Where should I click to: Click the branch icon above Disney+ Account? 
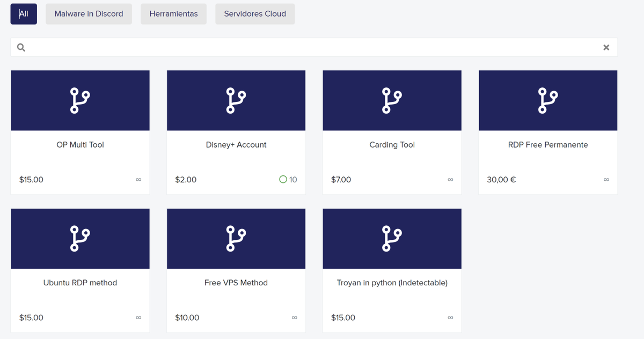pyautogui.click(x=236, y=101)
